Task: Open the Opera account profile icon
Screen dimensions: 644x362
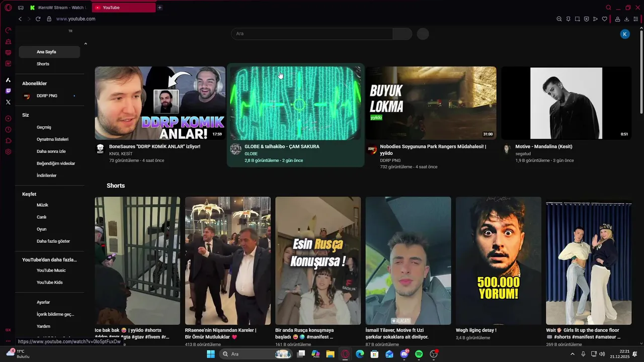Action: 617,19
